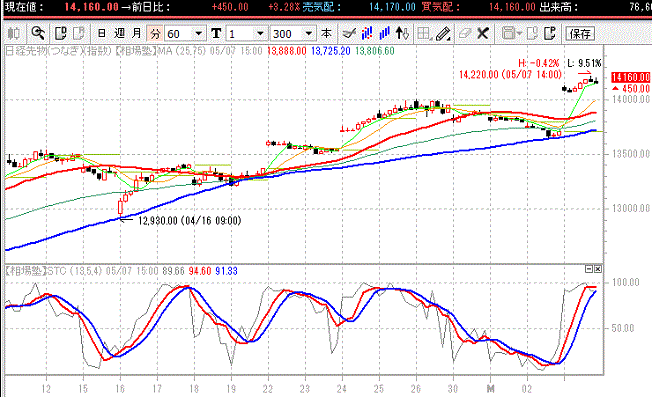Viewport: 652px width, 397px height.
Task: Click the 12,930.00 (04/16 09:00) low label
Action: (x=190, y=220)
